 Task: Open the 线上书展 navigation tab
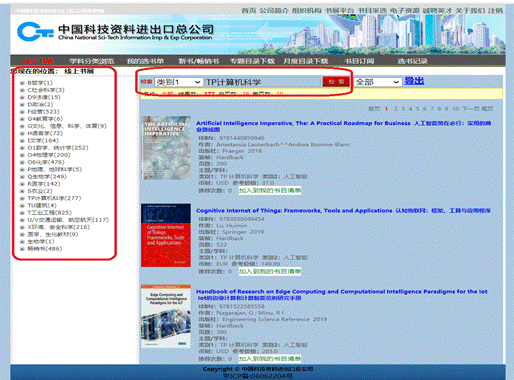coord(38,61)
